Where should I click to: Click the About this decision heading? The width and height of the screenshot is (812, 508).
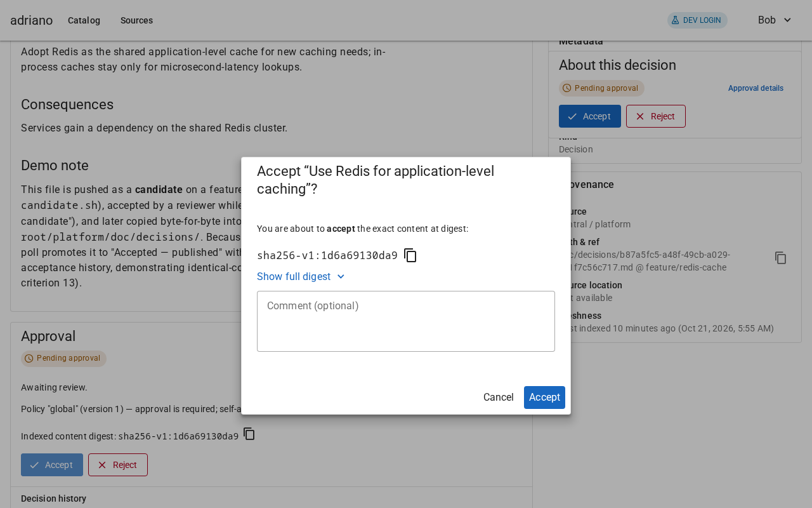617,65
